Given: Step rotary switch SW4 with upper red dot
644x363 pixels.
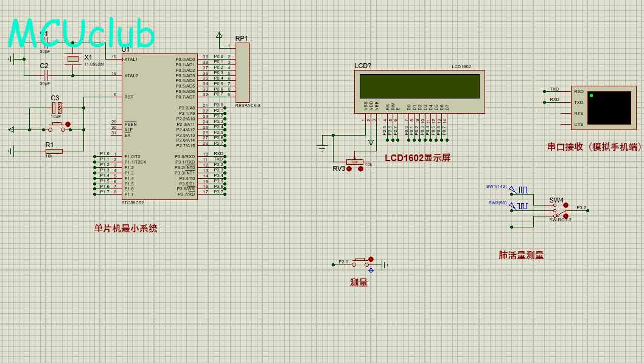Looking at the screenshot, I should pos(565,206).
